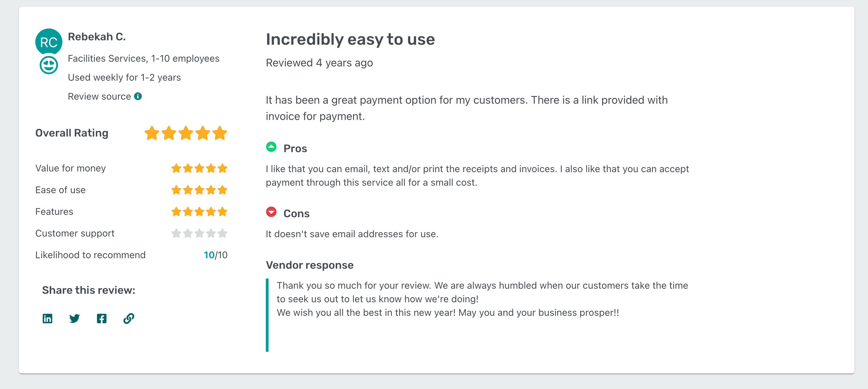868x389 pixels.
Task: Click the Vendor response heading
Action: click(309, 265)
